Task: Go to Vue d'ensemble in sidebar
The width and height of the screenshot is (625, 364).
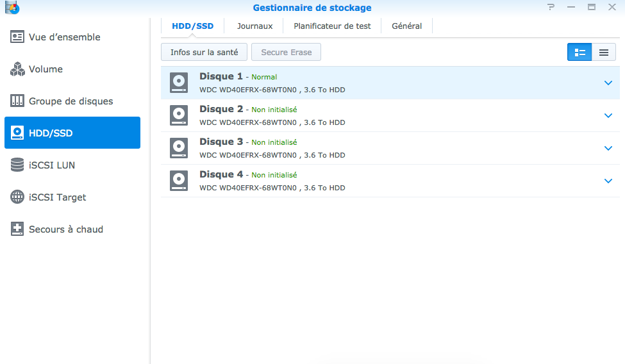Action: click(72, 37)
